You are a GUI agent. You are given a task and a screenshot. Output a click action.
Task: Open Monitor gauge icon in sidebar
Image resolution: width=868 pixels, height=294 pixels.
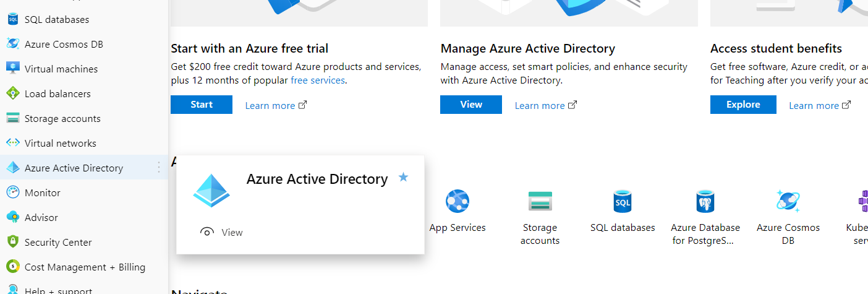coord(13,192)
